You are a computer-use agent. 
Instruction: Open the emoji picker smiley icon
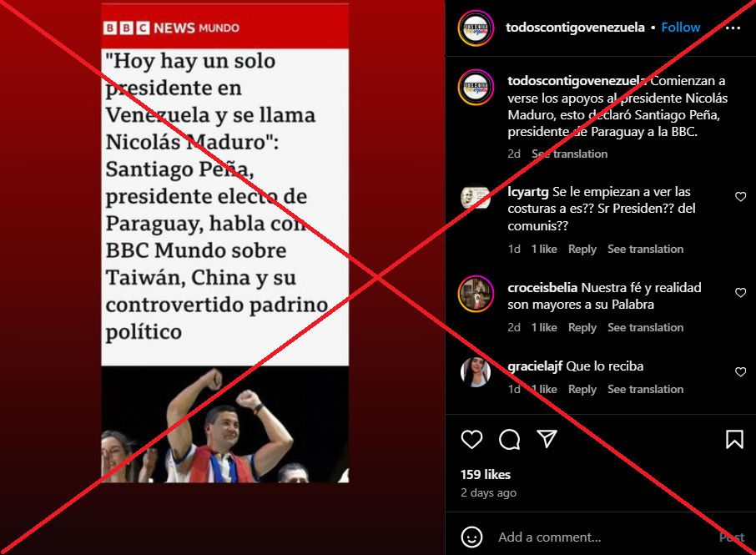tap(471, 537)
